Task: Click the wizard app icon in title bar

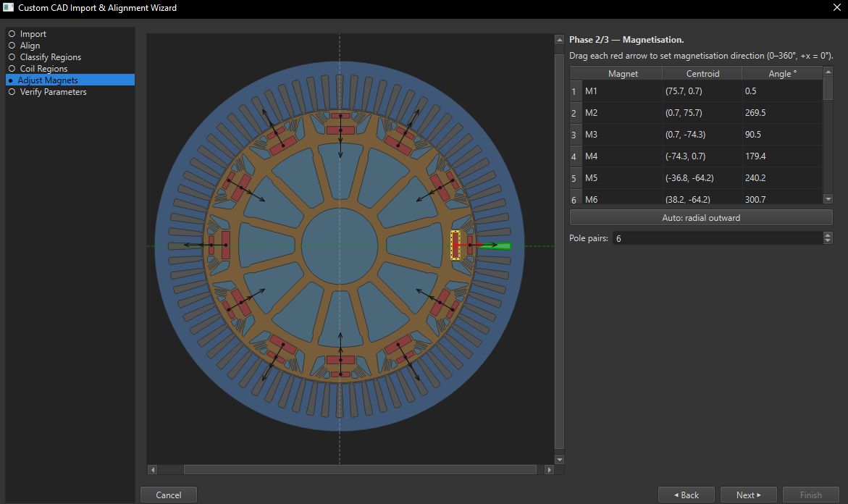Action: 8,7
